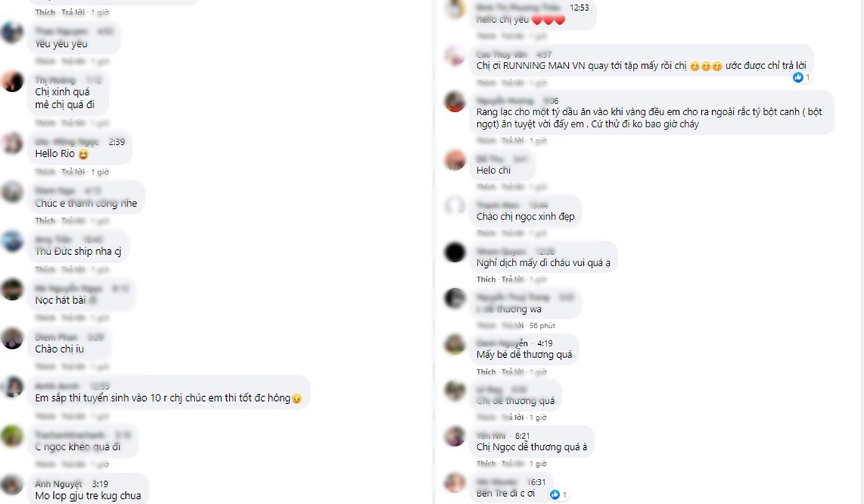Like the "Hello Rio" comment via Thích

pos(45,172)
